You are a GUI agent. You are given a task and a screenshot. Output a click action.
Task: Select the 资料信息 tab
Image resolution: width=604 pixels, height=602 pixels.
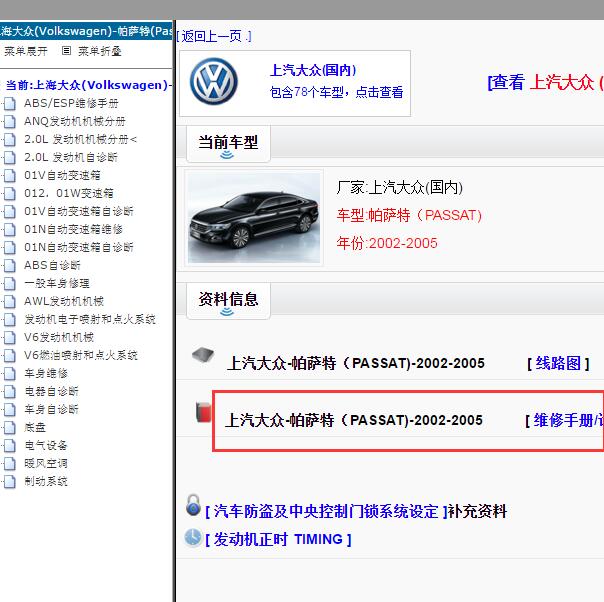(228, 300)
